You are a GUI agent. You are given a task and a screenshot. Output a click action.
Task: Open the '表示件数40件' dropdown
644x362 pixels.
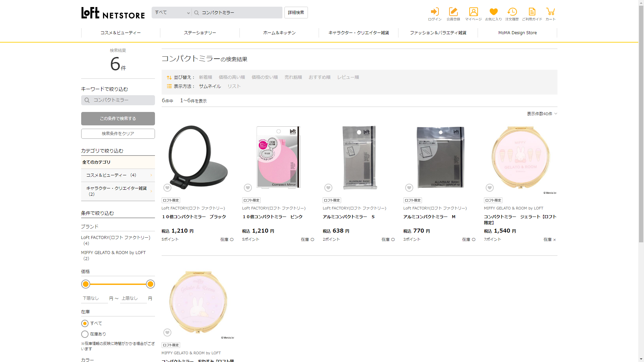(542, 114)
